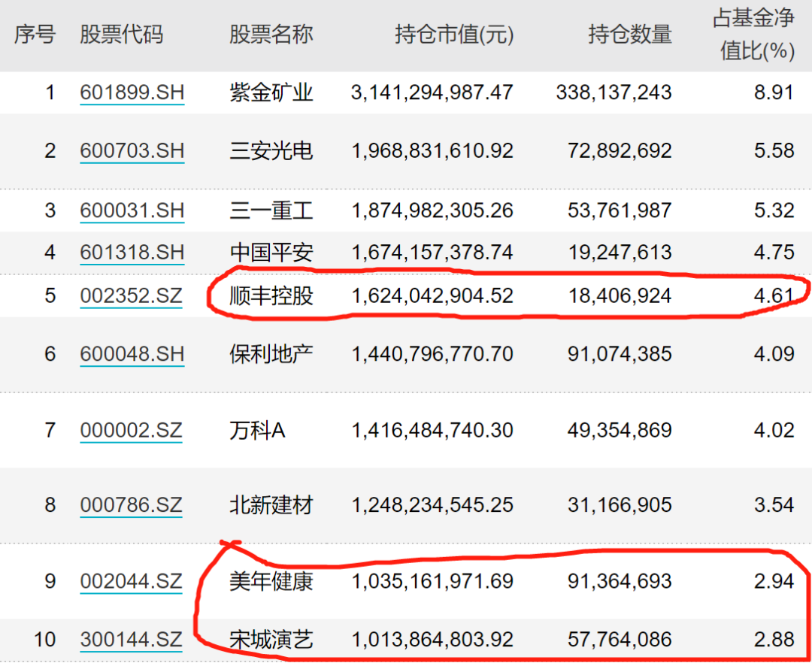This screenshot has width=812, height=663.
Task: Open stock code link 600048.SH
Action: pyautogui.click(x=132, y=354)
